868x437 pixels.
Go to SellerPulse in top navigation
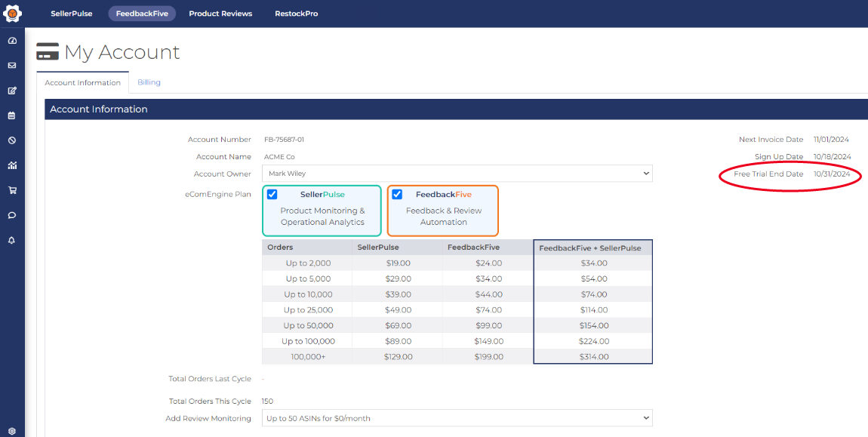click(72, 14)
